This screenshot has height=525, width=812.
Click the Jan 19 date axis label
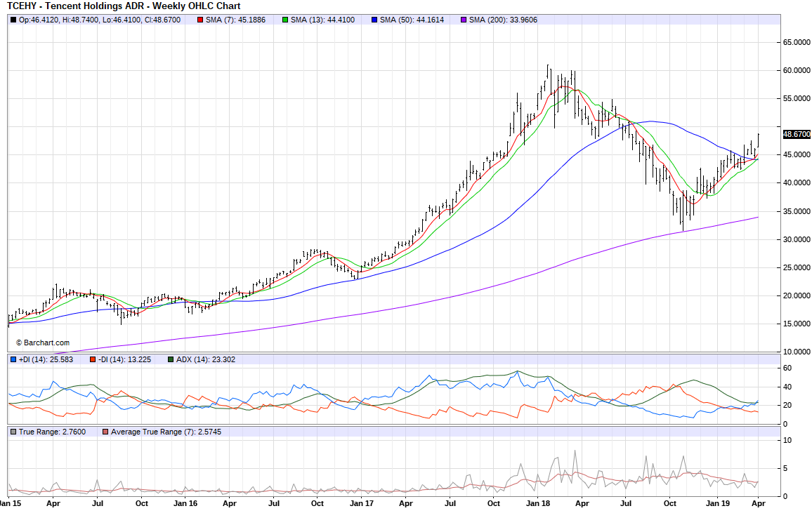coord(718,503)
